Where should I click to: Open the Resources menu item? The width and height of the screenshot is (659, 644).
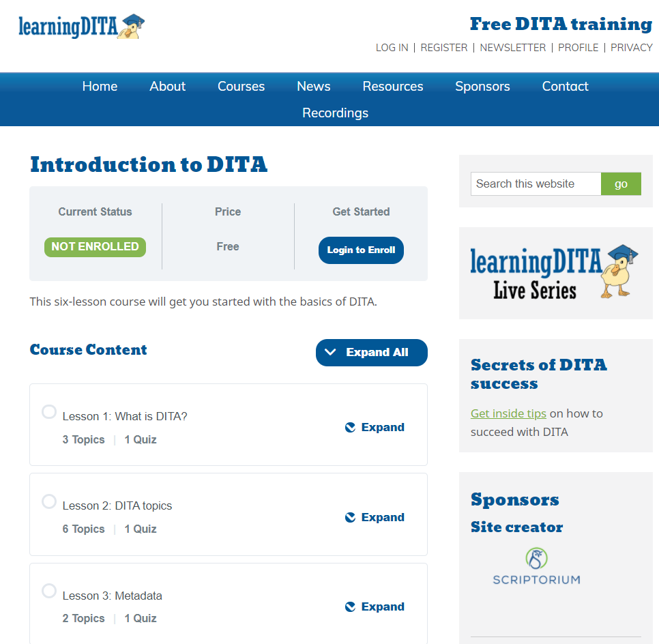tap(393, 86)
